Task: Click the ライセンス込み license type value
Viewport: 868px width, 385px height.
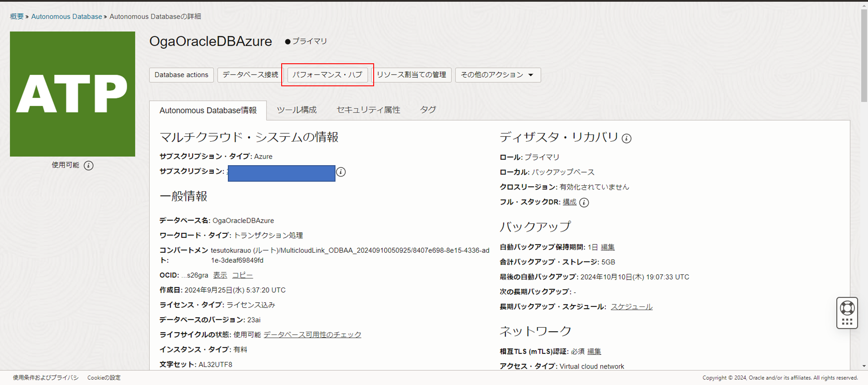Action: (251, 305)
